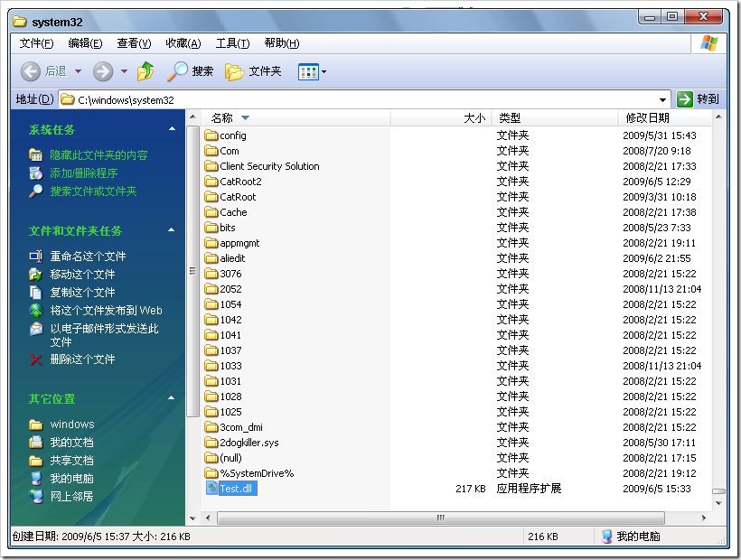Select the 2052 folder name
The image size is (741, 560).
click(x=230, y=289)
